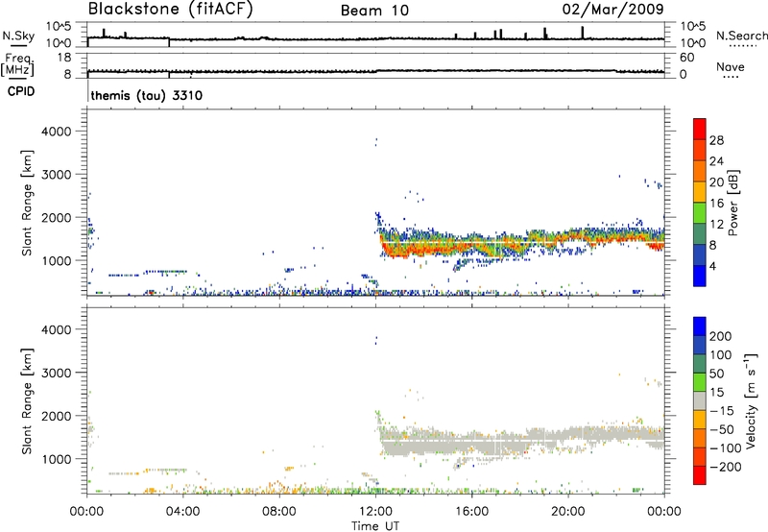The height and width of the screenshot is (532, 768).
Task: Click the 'CPID' label
Action: click(x=21, y=91)
